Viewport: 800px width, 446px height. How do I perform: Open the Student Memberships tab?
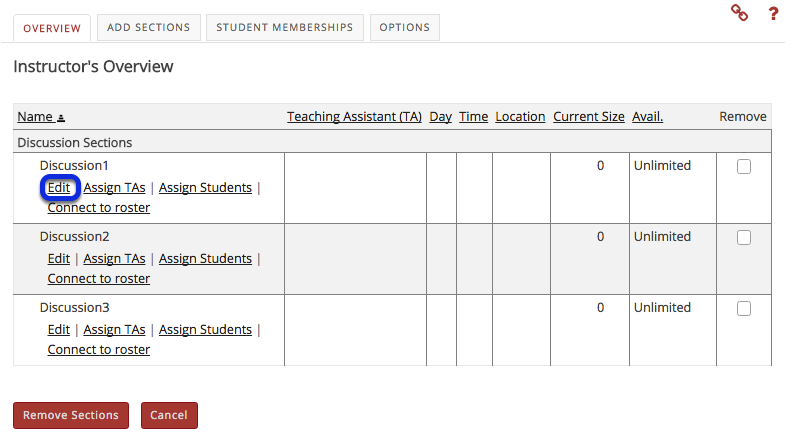285,28
